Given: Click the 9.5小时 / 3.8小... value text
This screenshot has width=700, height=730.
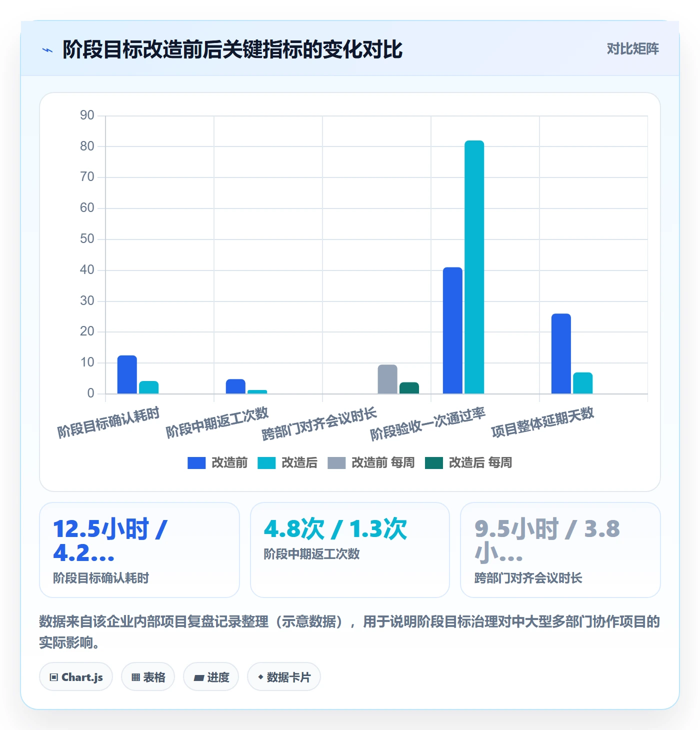Looking at the screenshot, I should pyautogui.click(x=547, y=541).
